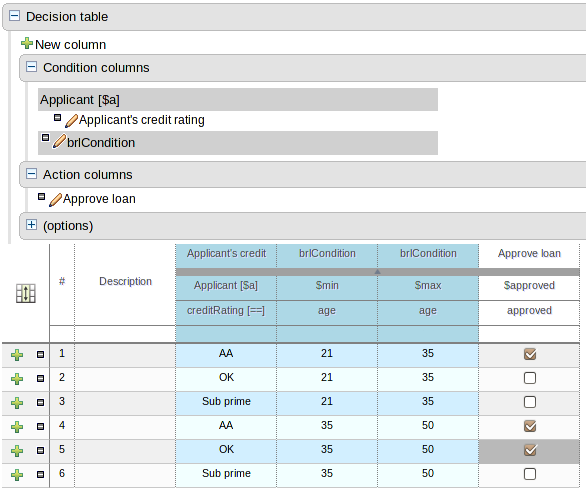Select the Approve loan column label
This screenshot has height=493, width=586.
click(x=99, y=199)
